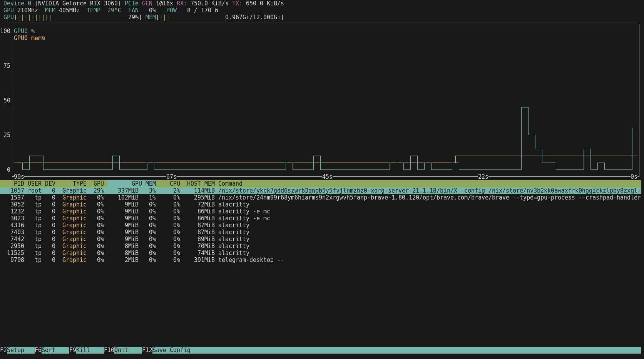Select the xorg-server process row

308,191
